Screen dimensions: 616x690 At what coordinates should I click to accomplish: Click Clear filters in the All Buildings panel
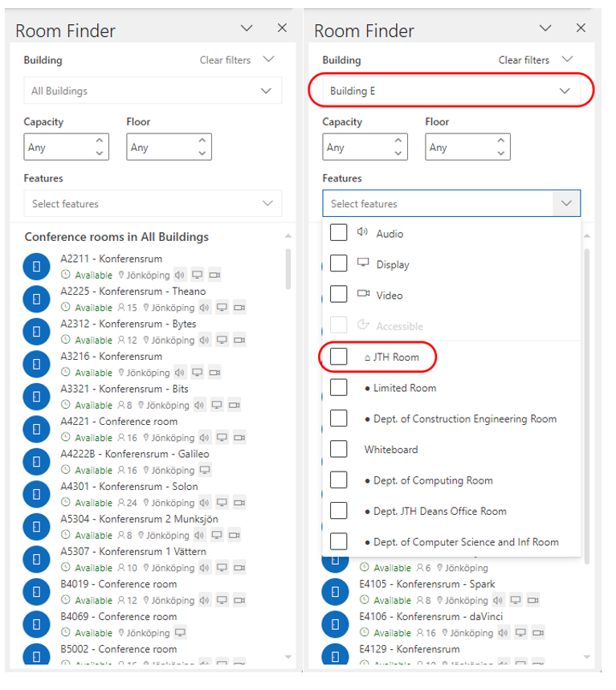tap(225, 60)
